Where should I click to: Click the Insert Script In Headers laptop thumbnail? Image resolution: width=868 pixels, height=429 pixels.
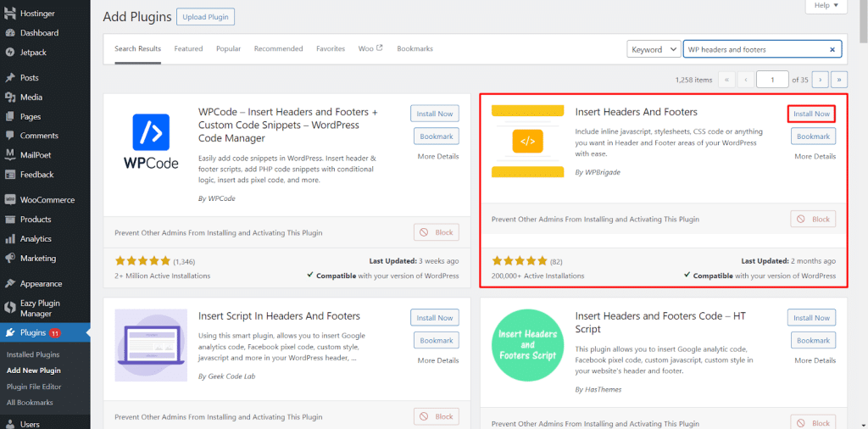point(151,345)
